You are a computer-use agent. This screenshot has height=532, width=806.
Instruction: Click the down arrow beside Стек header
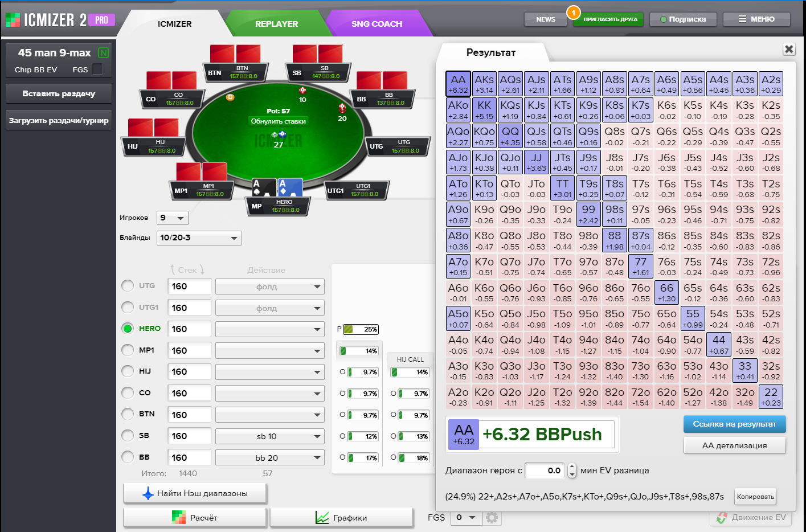point(202,269)
